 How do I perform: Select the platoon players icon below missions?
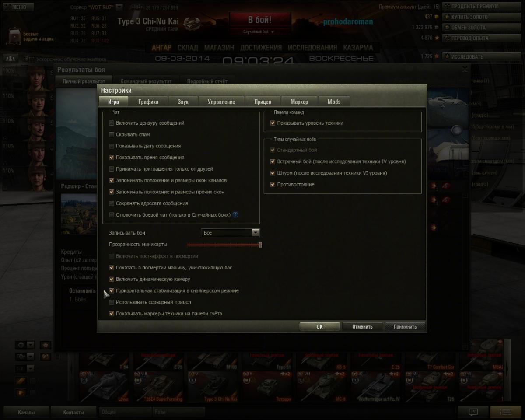(x=10, y=58)
